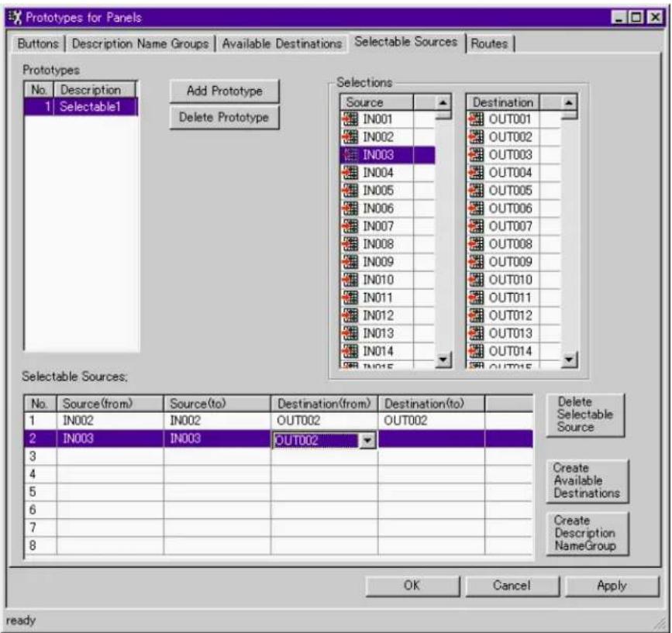This screenshot has height=633, width=672.
Task: Select OUT006 in the Destination list
Action: pyautogui.click(x=514, y=208)
